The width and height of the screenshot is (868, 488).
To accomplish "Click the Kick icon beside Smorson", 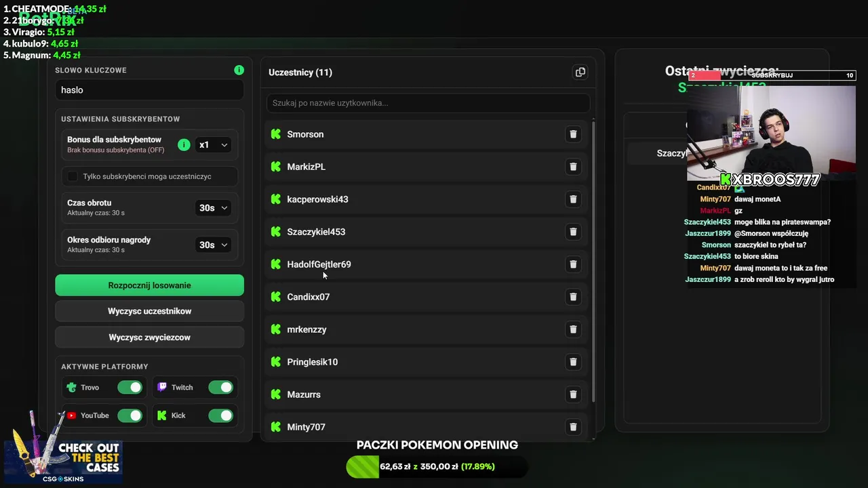I will point(276,134).
